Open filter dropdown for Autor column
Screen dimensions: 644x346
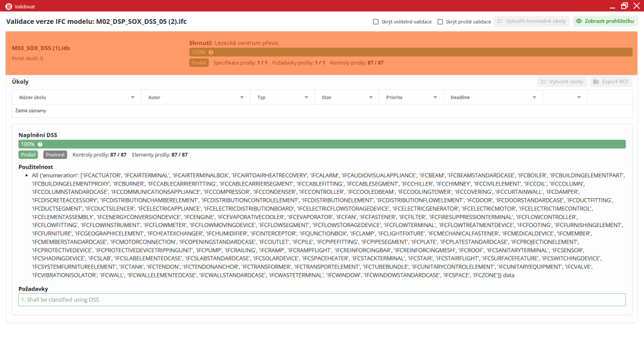coord(241,98)
